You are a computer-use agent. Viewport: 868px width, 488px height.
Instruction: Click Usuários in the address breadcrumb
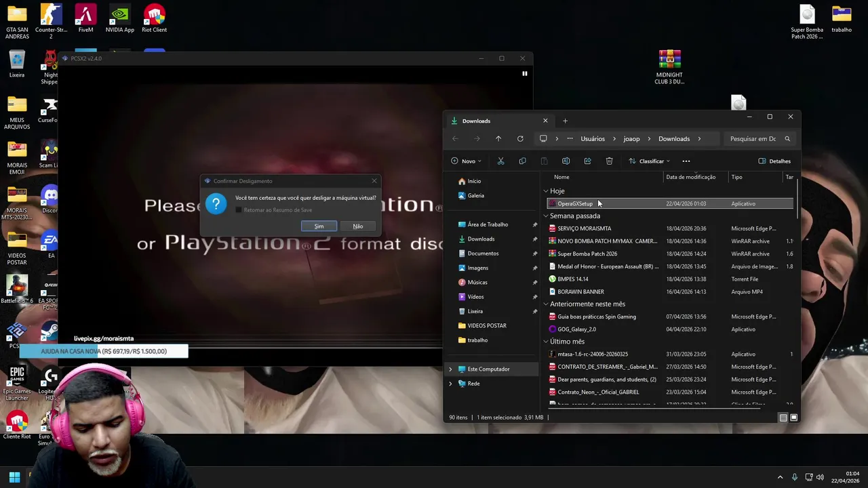coord(593,139)
